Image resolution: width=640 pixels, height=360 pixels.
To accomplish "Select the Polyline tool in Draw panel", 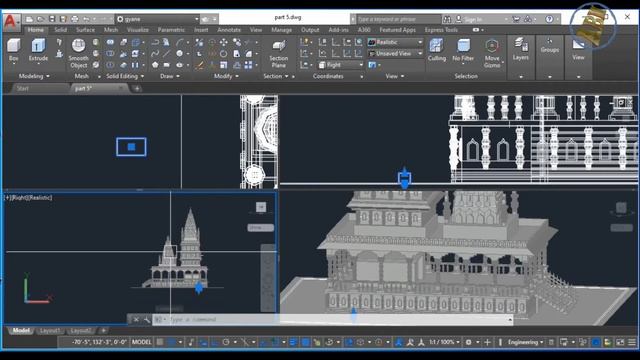I will click(x=155, y=42).
